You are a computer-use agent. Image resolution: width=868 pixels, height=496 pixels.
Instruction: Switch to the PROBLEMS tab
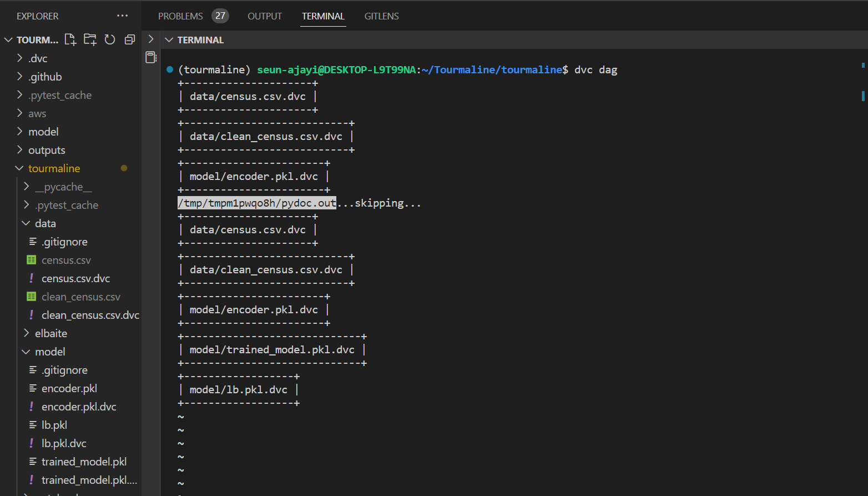(x=180, y=16)
